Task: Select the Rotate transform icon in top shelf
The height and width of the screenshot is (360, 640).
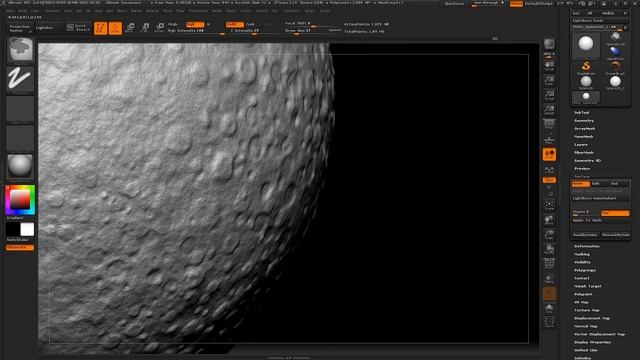Action: [160, 27]
